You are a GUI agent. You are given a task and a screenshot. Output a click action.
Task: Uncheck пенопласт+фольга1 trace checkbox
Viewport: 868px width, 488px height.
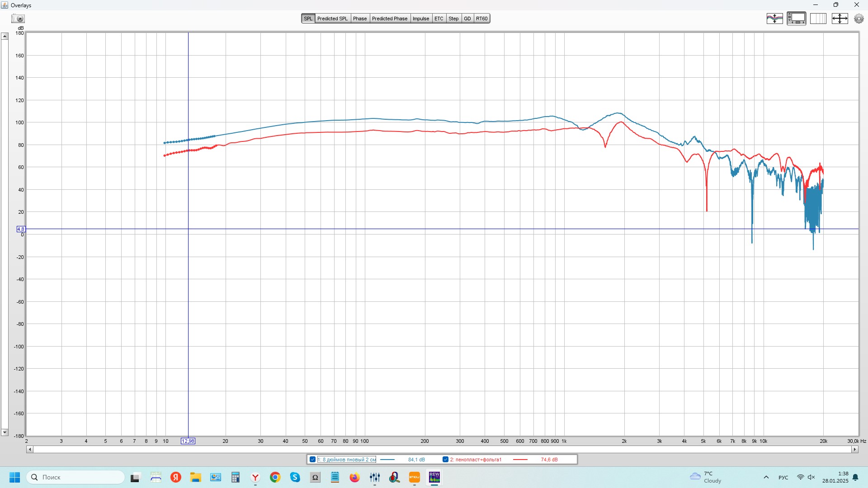point(445,460)
